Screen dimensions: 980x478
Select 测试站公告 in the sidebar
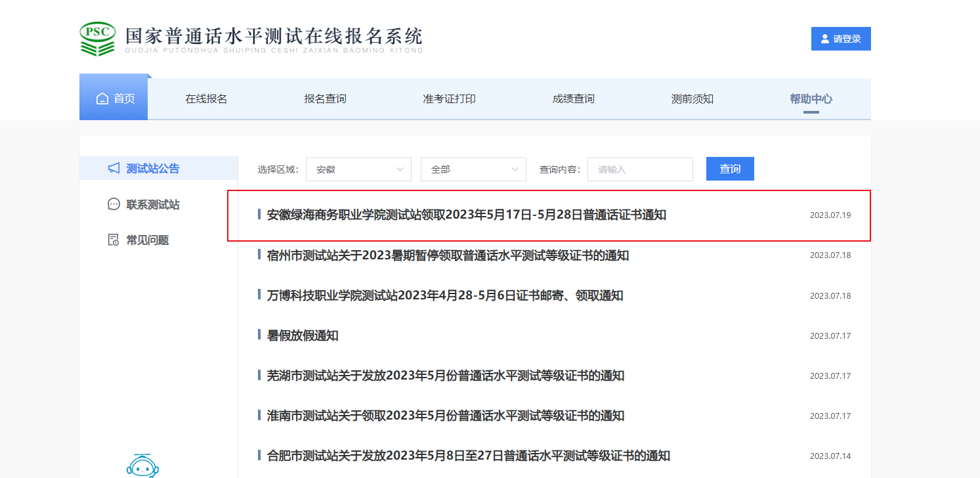click(x=158, y=169)
